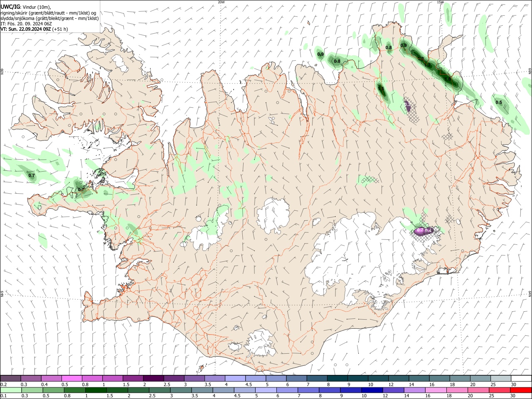Click the '0.5' precipitation label offshore in the east
Screen dimensions: 532x399
point(499,103)
